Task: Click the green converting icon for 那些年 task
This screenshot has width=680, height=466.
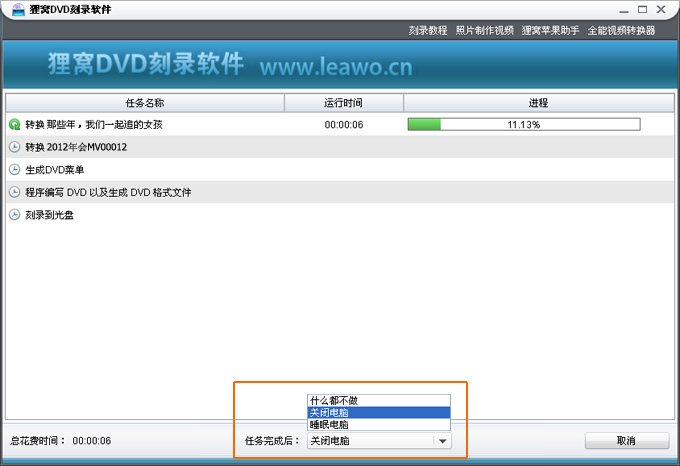Action: pyautogui.click(x=14, y=125)
